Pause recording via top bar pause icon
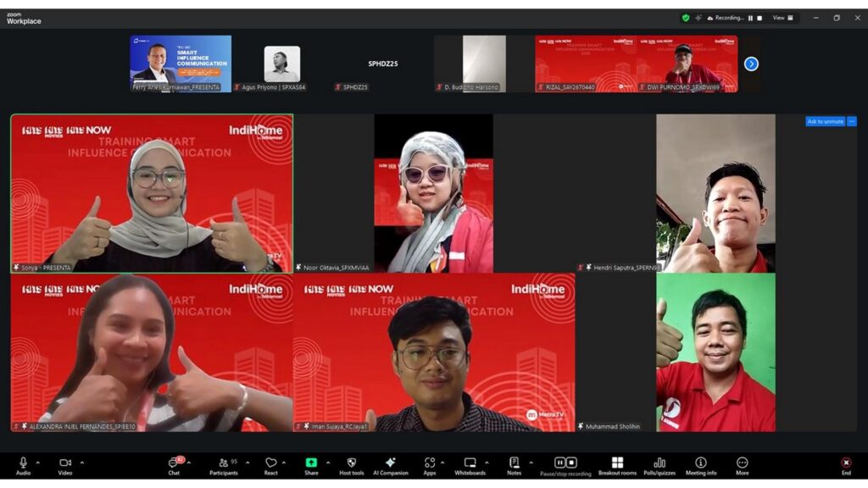 point(751,18)
